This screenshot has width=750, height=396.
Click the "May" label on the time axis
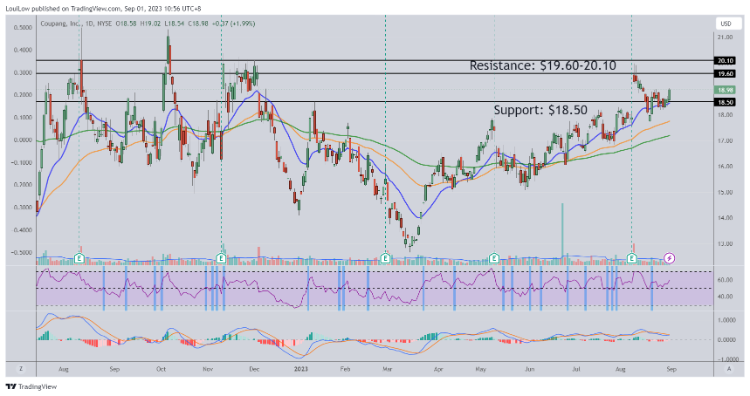point(481,369)
